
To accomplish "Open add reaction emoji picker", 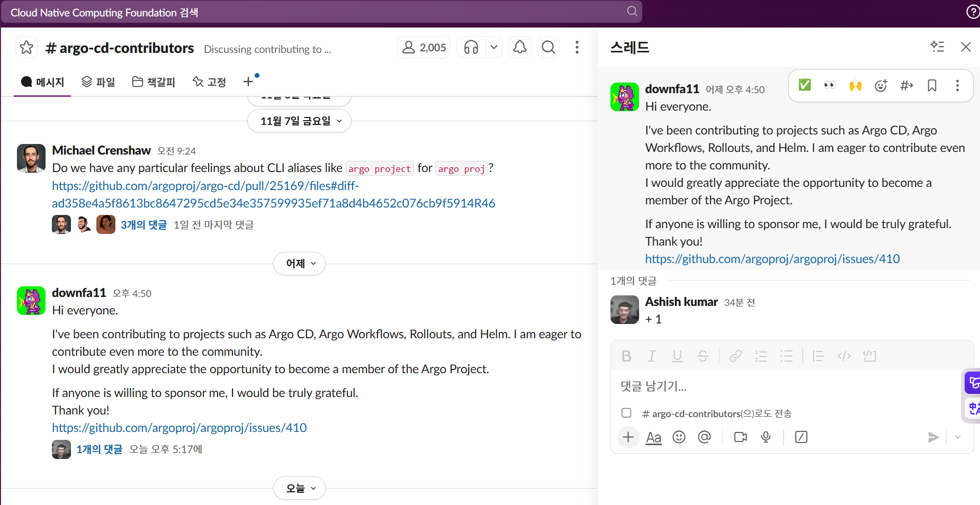I will (x=881, y=85).
